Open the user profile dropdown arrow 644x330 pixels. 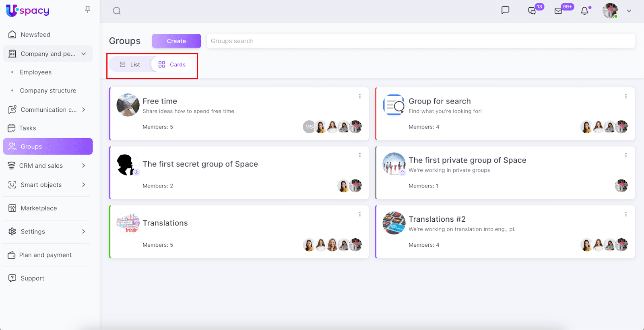(629, 11)
